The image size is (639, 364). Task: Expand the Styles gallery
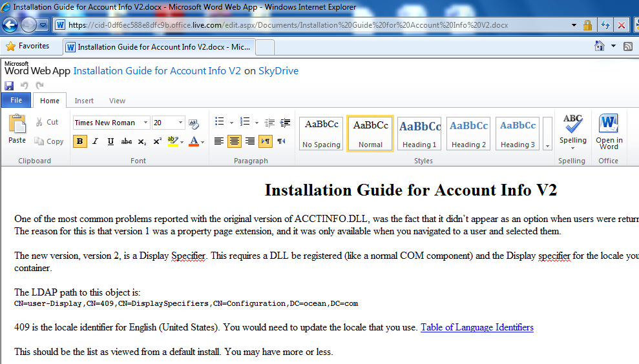548,134
